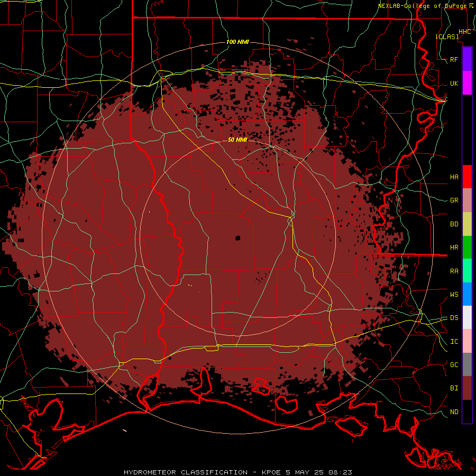Pick the HR green legend swatch
Screen dimensions: 476x476
point(467,247)
